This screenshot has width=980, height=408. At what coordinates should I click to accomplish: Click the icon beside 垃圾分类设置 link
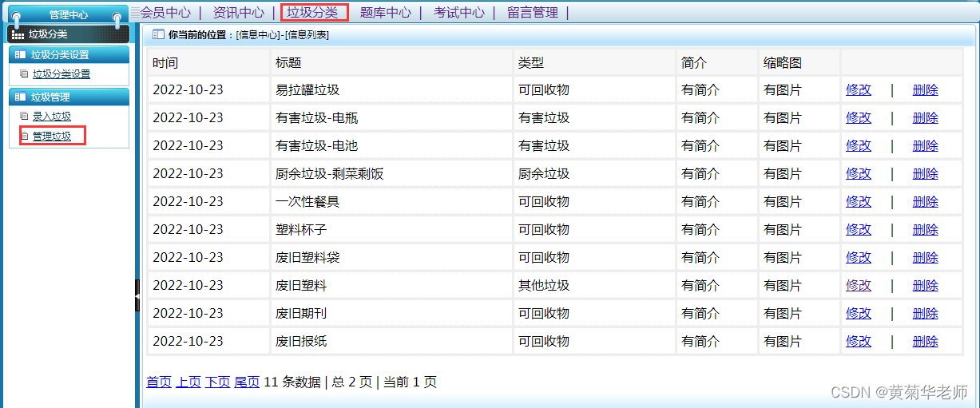24,74
